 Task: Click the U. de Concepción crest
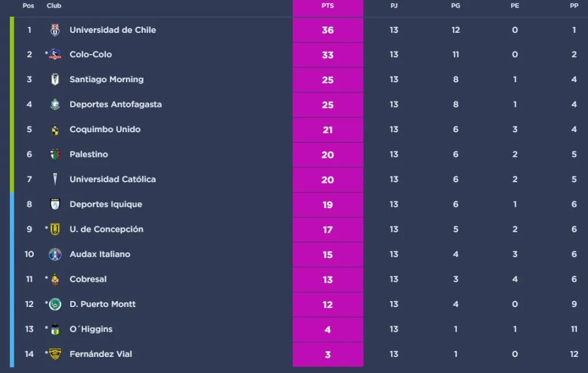[x=55, y=229]
